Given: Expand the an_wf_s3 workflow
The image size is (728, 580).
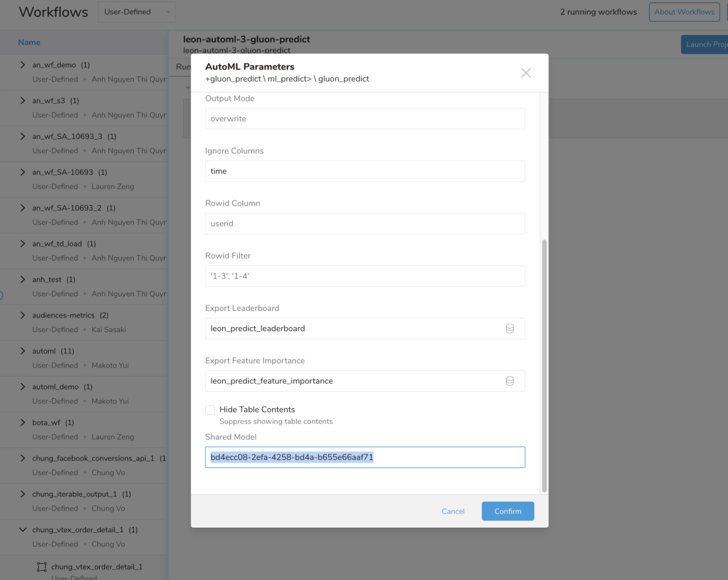Looking at the screenshot, I should point(23,100).
